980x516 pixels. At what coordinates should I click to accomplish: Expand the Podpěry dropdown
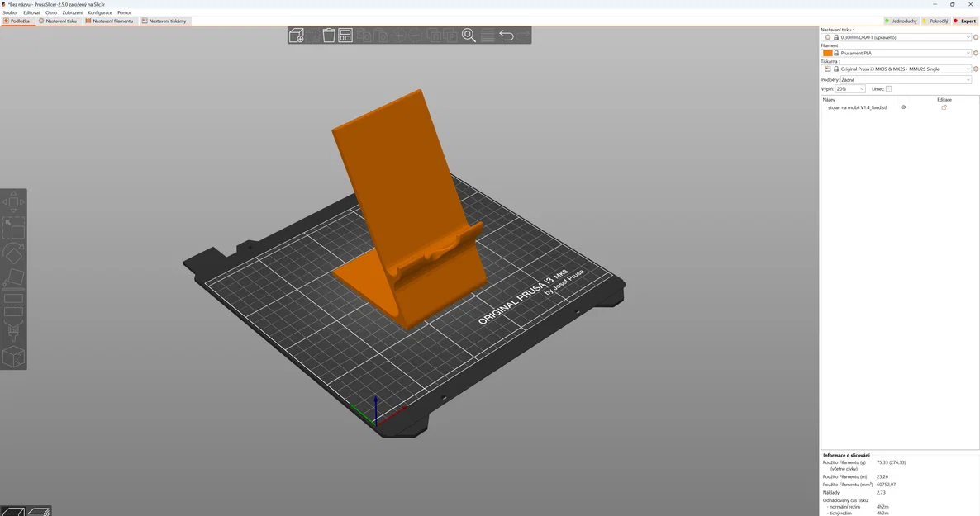tap(903, 79)
